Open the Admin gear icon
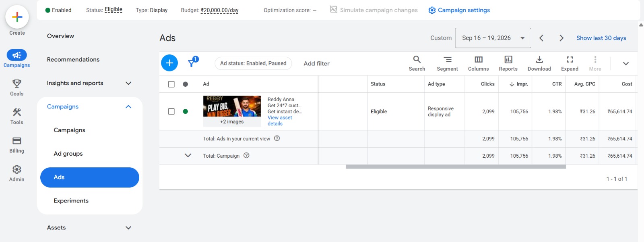This screenshot has width=644, height=242. (17, 169)
